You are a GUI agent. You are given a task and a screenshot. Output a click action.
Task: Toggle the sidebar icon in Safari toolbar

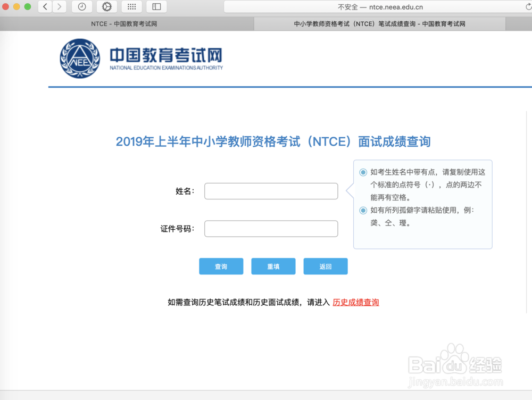tap(156, 6)
